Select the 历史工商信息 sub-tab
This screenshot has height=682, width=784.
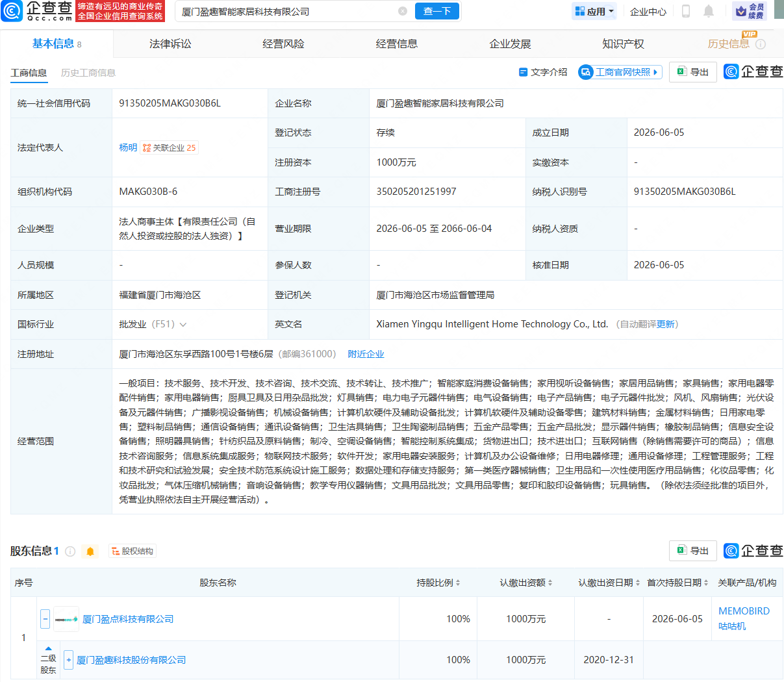(88, 73)
